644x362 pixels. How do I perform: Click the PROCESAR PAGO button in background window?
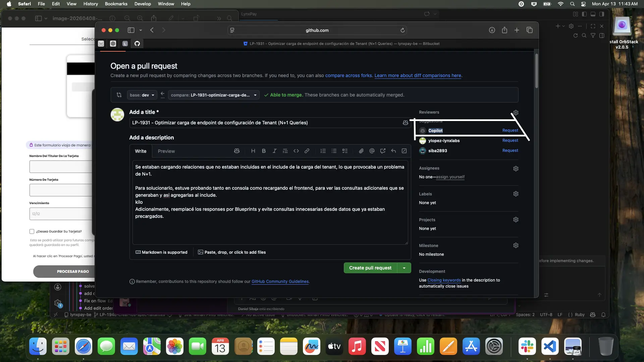[x=64, y=271]
